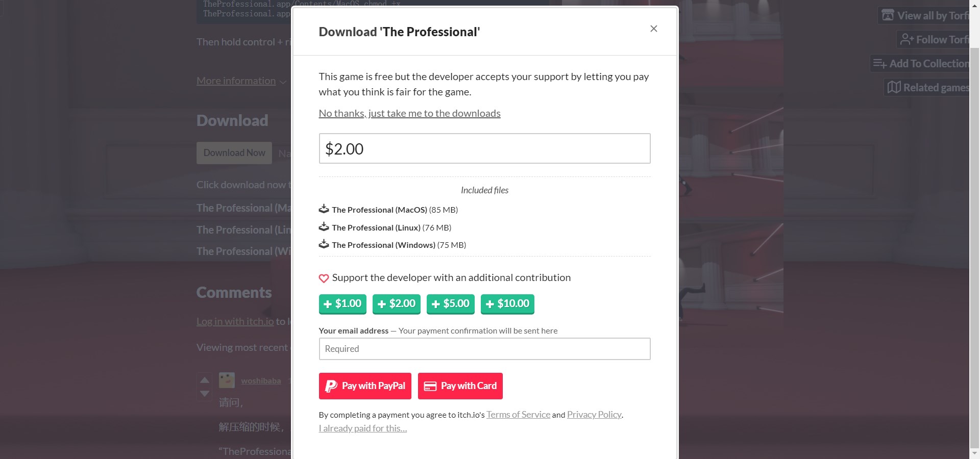Close the download dialog with X icon
The image size is (980, 459).
pos(653,29)
